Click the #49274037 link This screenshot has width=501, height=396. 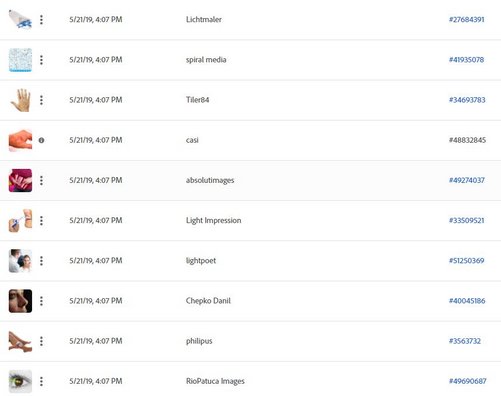coord(467,180)
